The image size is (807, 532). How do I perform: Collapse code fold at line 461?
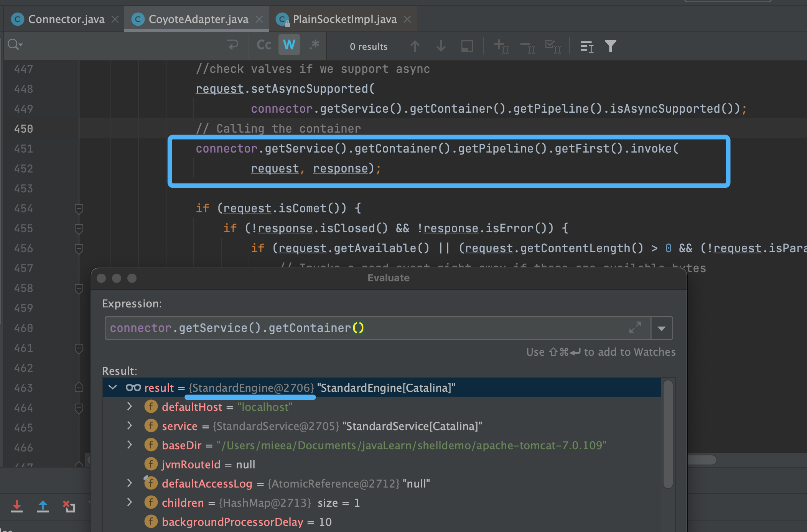pos(79,348)
